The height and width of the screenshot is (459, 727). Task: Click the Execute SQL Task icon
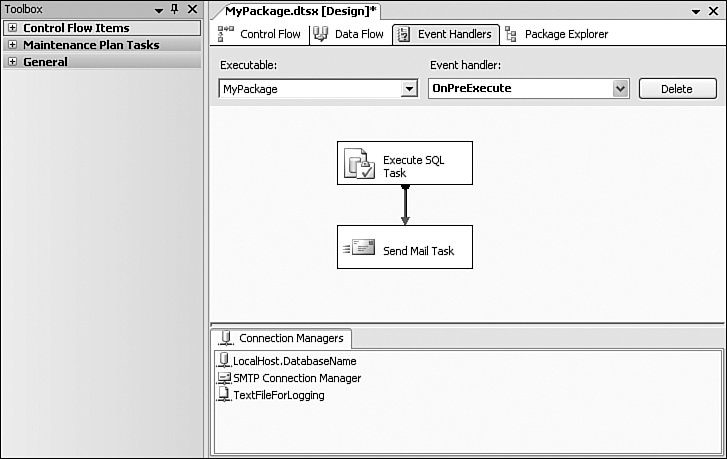click(359, 163)
